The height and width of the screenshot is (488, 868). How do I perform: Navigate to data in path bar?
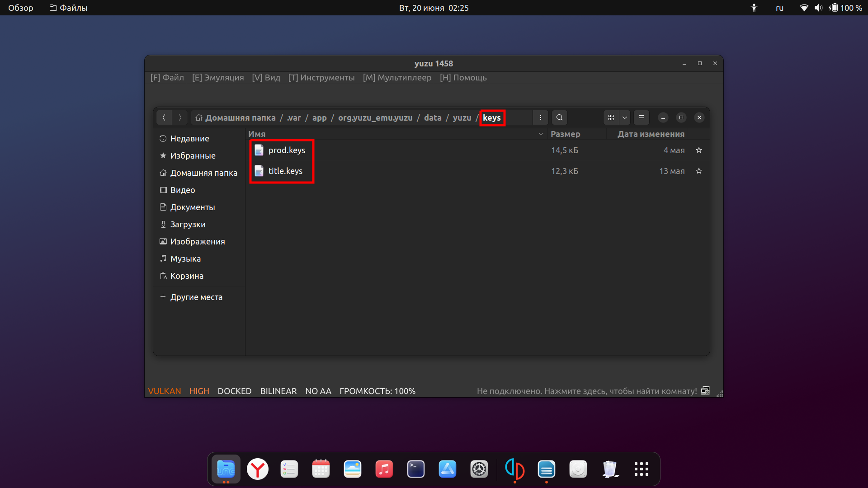point(433,117)
